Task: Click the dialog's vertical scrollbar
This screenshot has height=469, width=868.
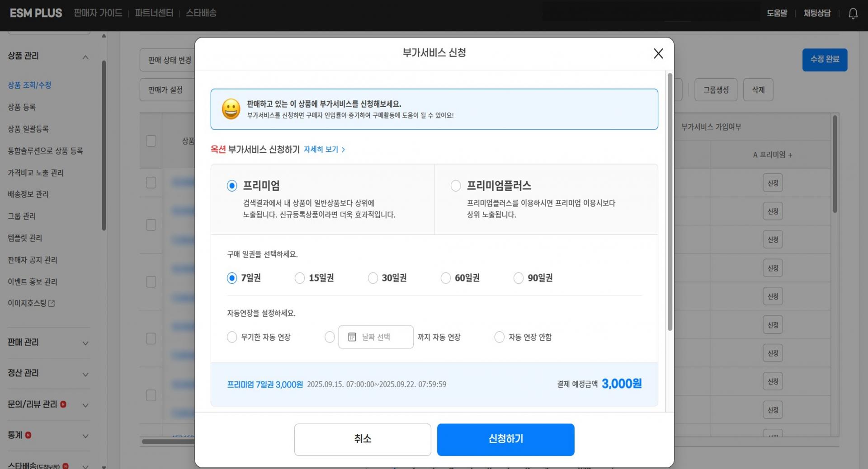Action: (x=670, y=202)
